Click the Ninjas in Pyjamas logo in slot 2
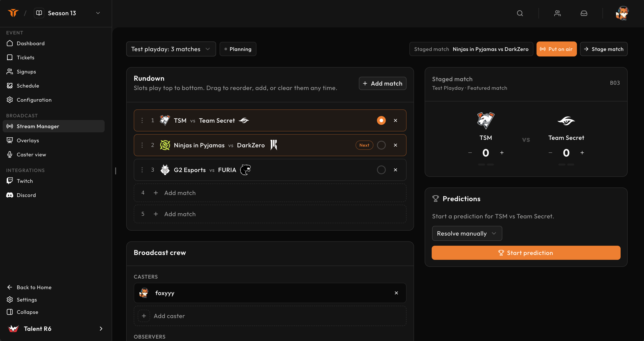Viewport: 644px width, 341px height. (x=165, y=145)
